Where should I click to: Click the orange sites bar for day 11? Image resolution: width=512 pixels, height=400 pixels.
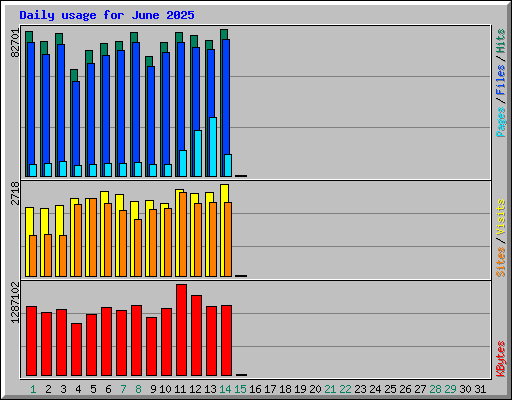click(183, 234)
